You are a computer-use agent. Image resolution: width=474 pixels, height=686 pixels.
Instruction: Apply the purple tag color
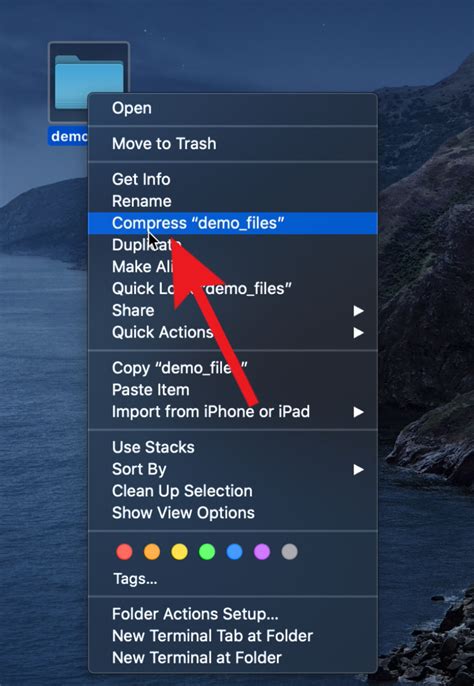262,552
